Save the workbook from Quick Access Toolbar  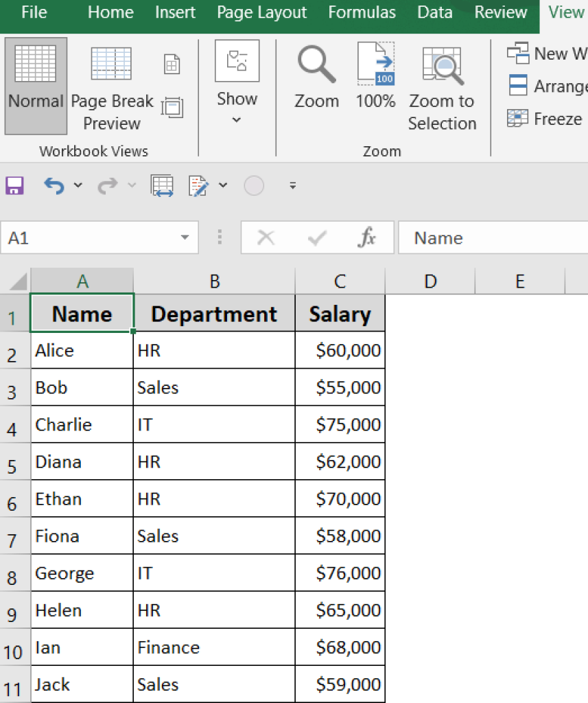(14, 185)
